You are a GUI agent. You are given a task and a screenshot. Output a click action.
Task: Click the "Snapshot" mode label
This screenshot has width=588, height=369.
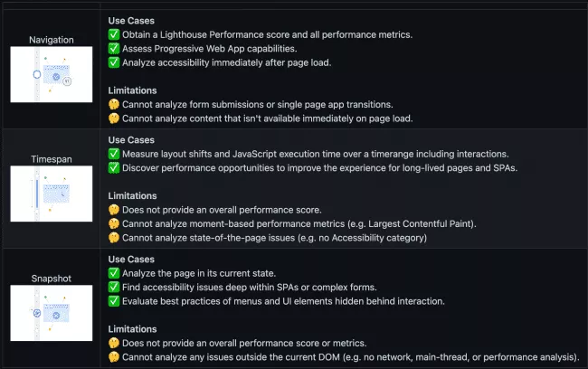[52, 278]
